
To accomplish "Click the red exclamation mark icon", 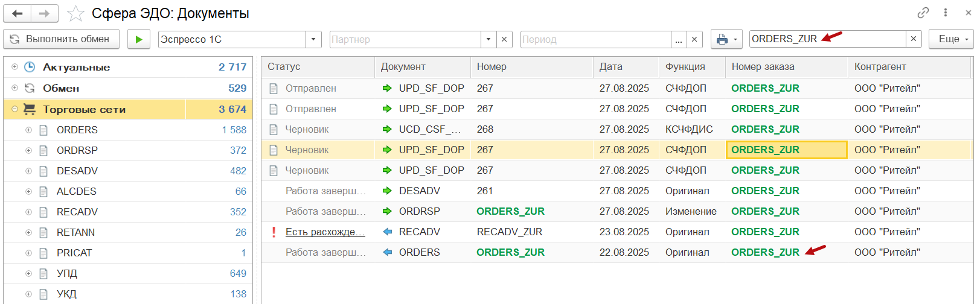I will (x=274, y=232).
